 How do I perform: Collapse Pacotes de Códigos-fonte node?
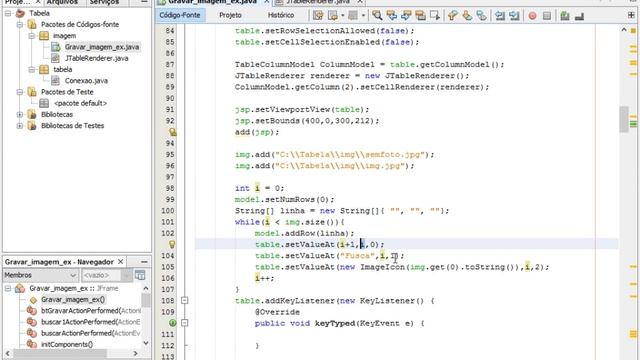coord(20,24)
